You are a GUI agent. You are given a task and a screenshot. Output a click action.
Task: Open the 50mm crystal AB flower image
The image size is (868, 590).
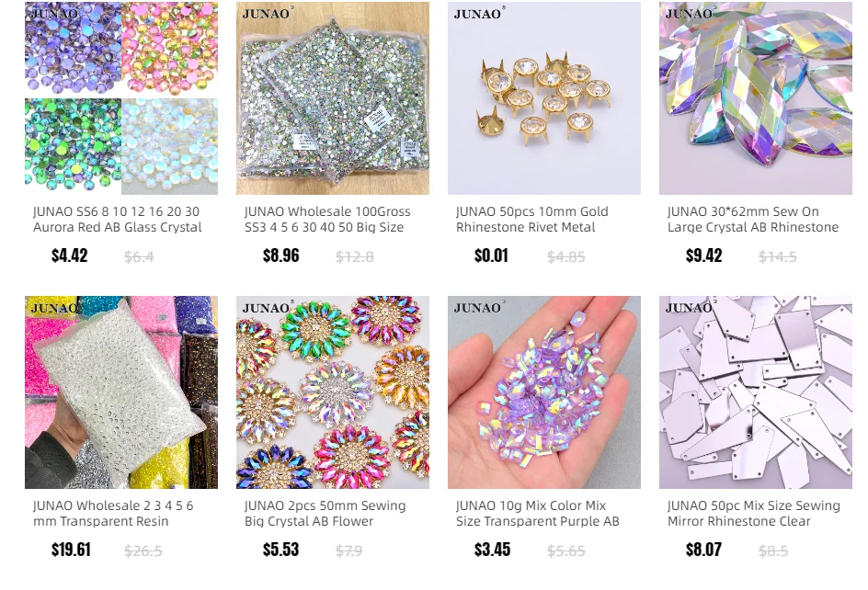(x=333, y=392)
